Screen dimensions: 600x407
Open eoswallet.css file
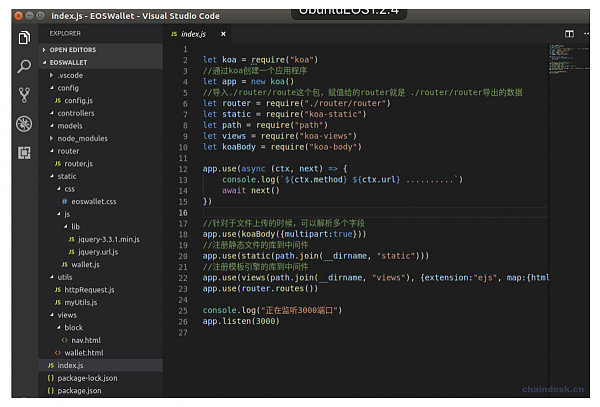tap(101, 202)
